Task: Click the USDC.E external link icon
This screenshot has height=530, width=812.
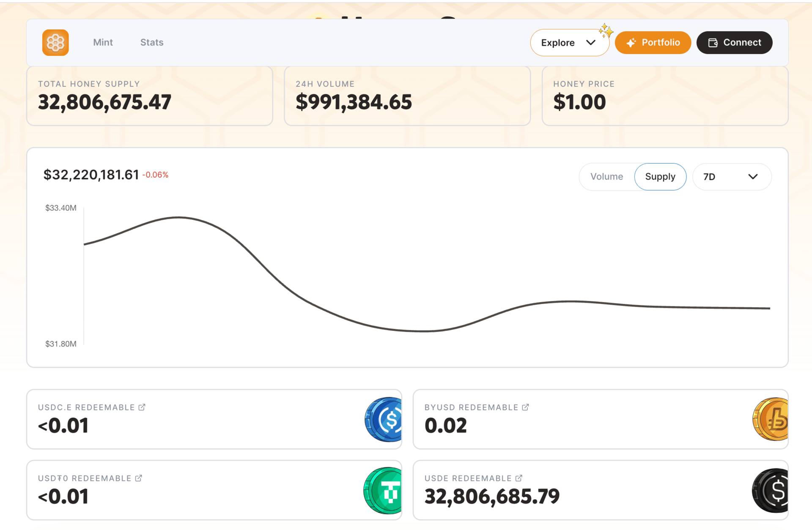Action: click(x=142, y=407)
